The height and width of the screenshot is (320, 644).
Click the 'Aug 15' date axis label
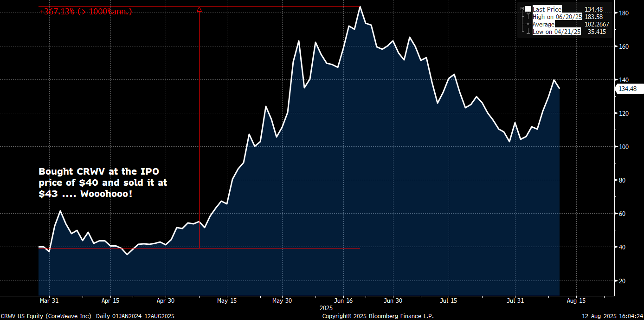pos(576,300)
